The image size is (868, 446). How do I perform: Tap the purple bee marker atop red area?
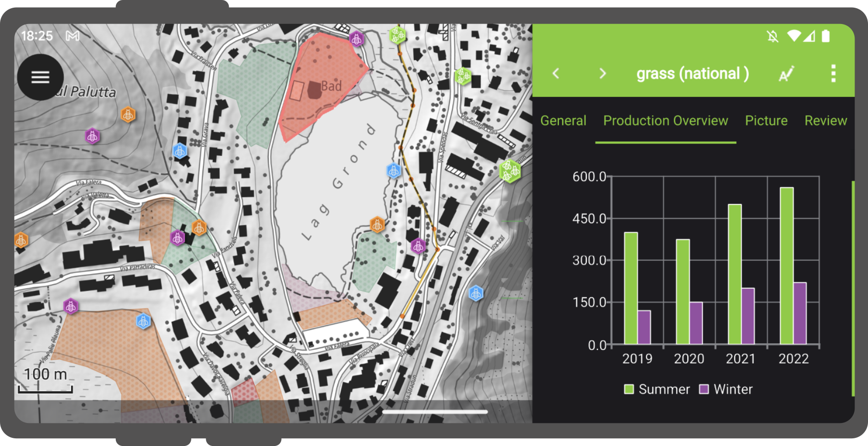pyautogui.click(x=356, y=39)
